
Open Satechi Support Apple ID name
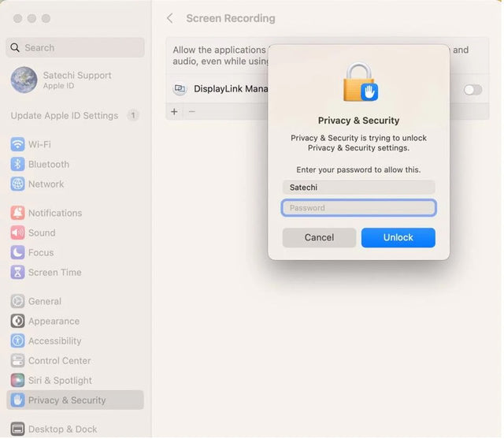pos(77,76)
